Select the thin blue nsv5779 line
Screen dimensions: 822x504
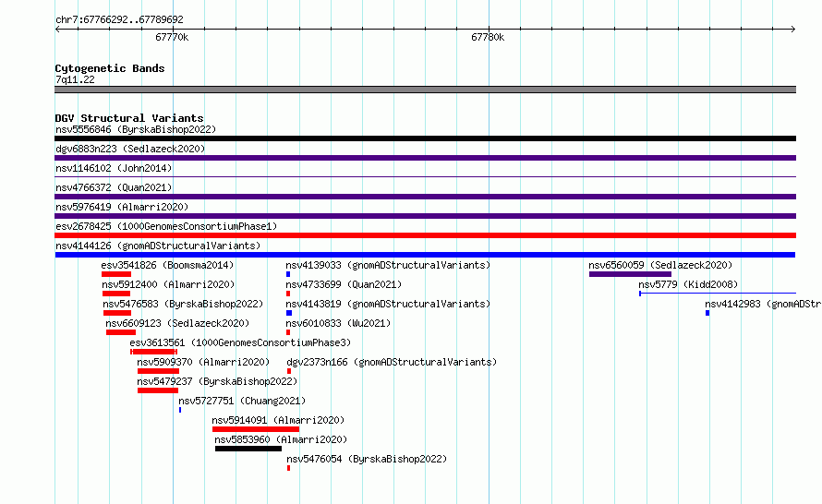coord(718,294)
